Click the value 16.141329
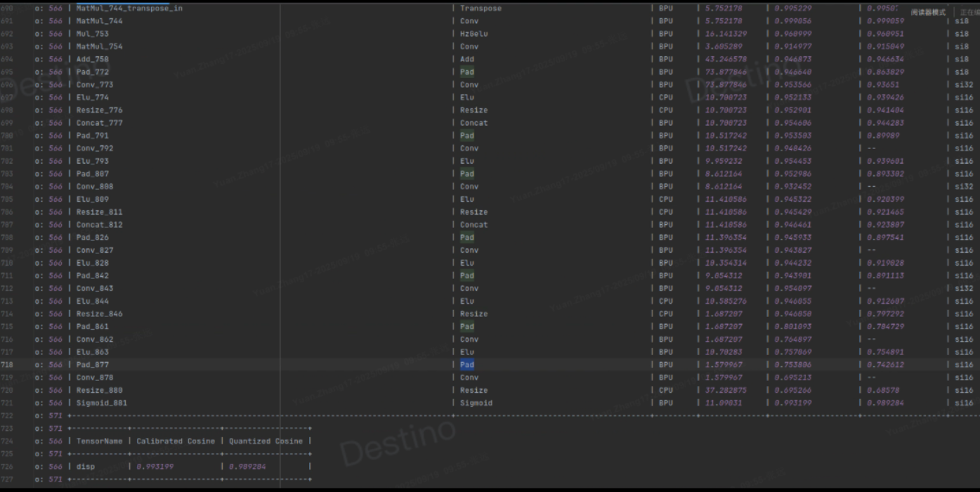This screenshot has height=492, width=980. 726,34
